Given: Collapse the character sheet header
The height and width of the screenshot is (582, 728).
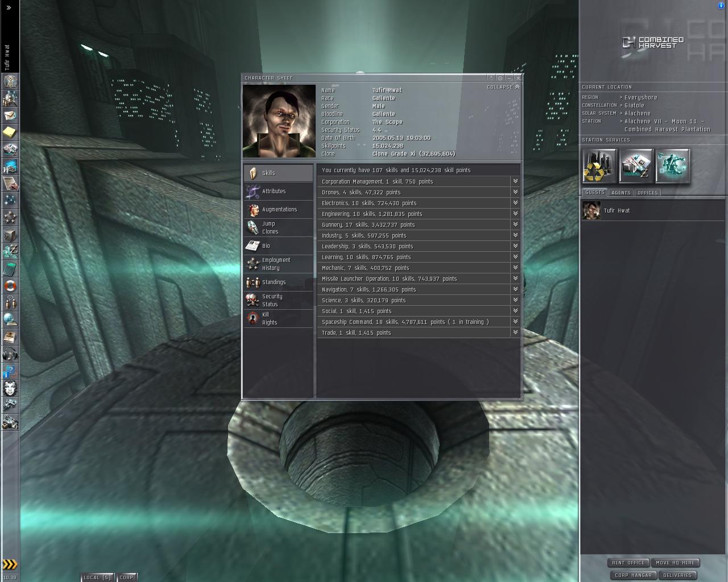Looking at the screenshot, I should (x=503, y=87).
